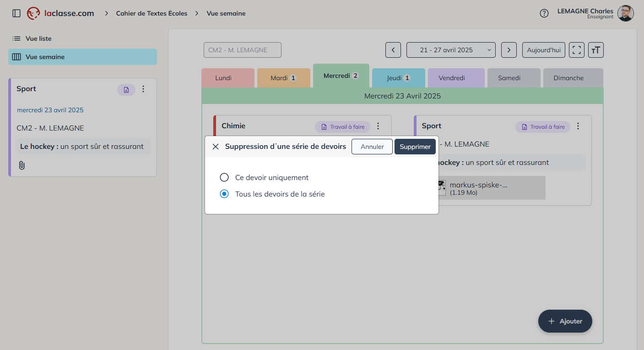Click the Sport title in sidebar card

click(26, 89)
